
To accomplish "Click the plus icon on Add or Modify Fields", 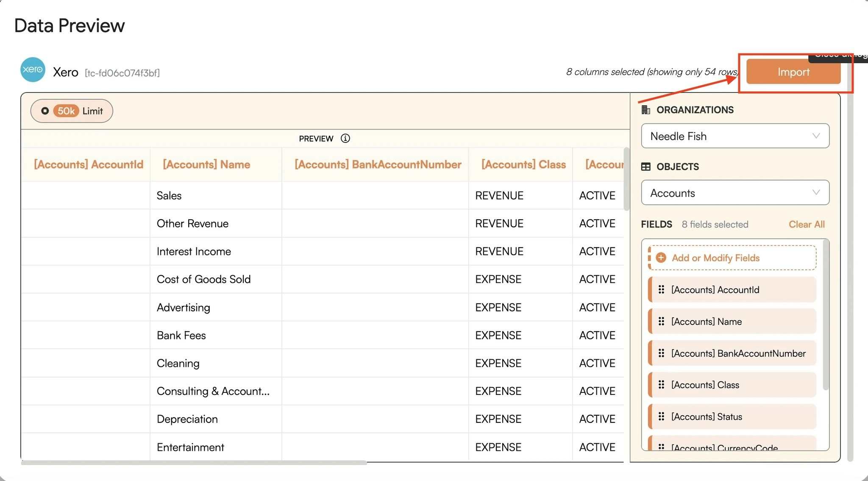I will pos(661,258).
